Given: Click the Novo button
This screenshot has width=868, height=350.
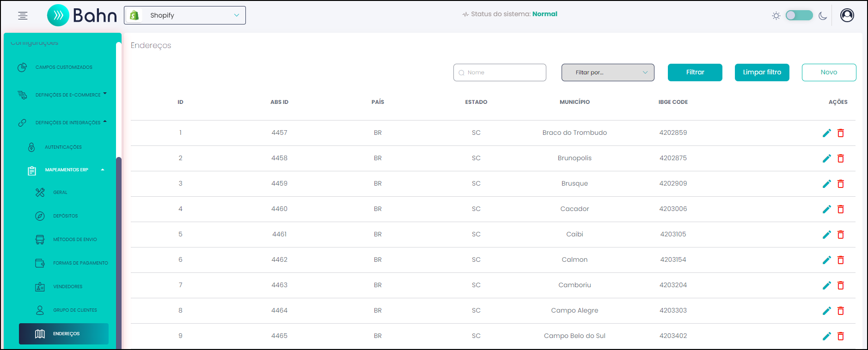Looking at the screenshot, I should point(829,72).
